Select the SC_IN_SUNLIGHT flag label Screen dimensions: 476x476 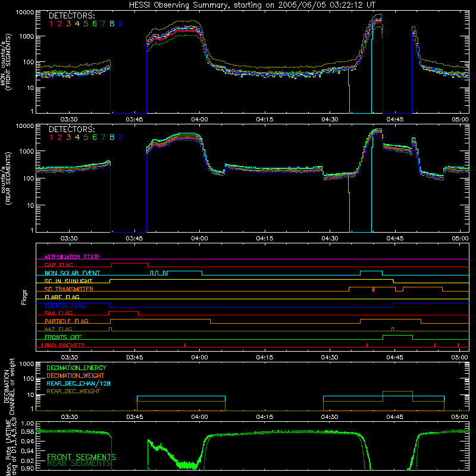click(68, 281)
